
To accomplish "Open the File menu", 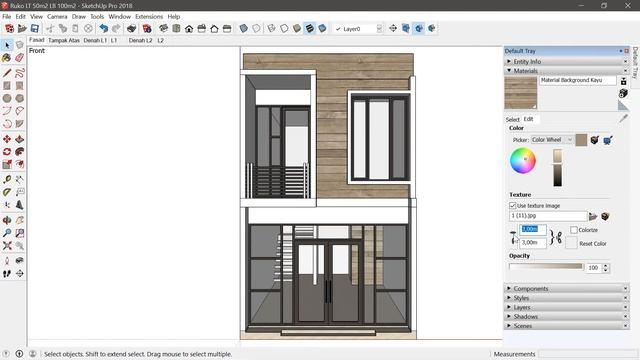I will click(7, 16).
